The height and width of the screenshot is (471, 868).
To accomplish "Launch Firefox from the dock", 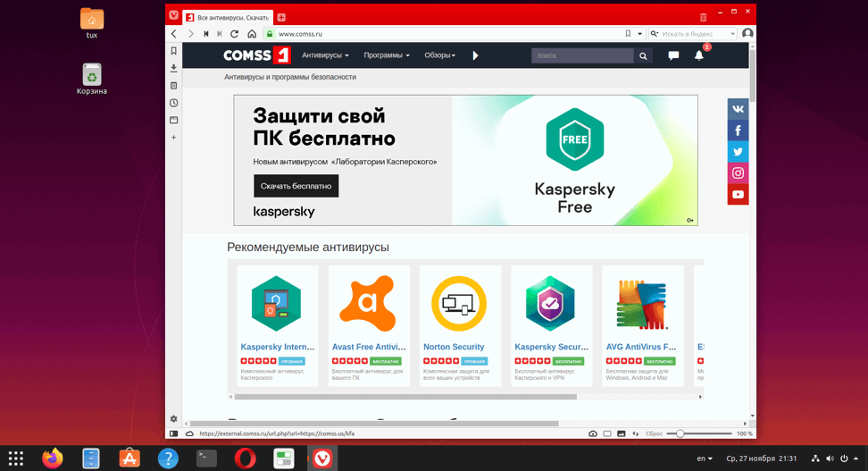I will point(53,458).
